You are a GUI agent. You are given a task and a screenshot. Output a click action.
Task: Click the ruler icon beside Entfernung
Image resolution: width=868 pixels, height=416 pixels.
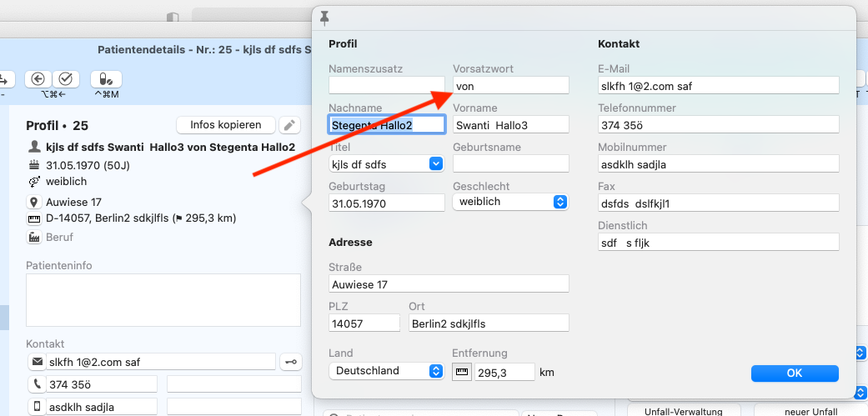coord(462,373)
